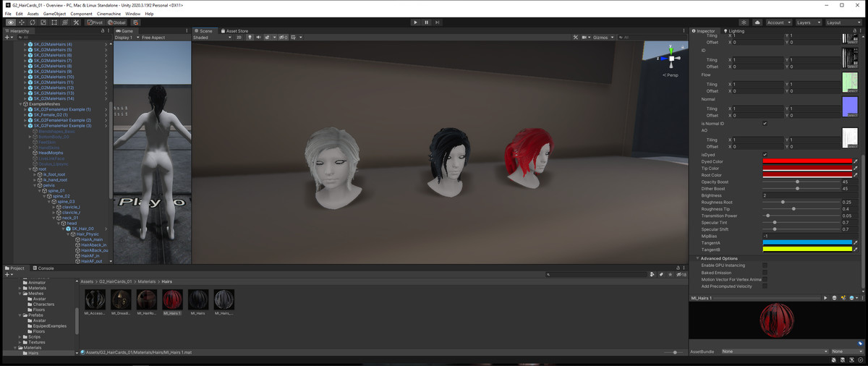
Task: Open the Prefabs folder in Project
Action: pos(34,315)
